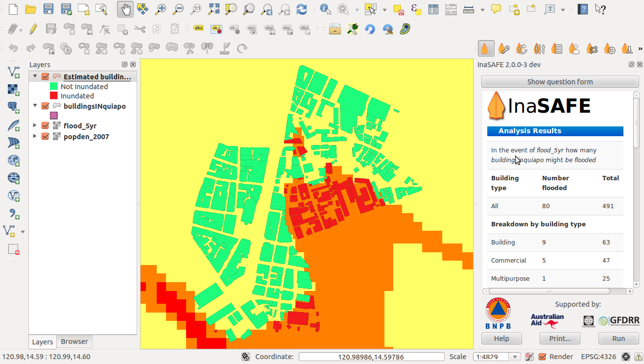Collapse the Estimated buildings layer tree

coord(35,76)
